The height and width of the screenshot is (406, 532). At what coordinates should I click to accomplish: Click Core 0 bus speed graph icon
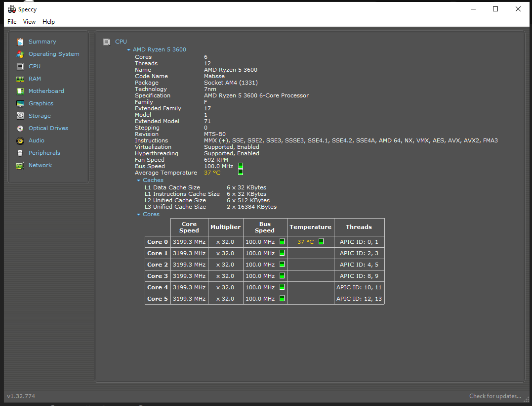coord(282,241)
